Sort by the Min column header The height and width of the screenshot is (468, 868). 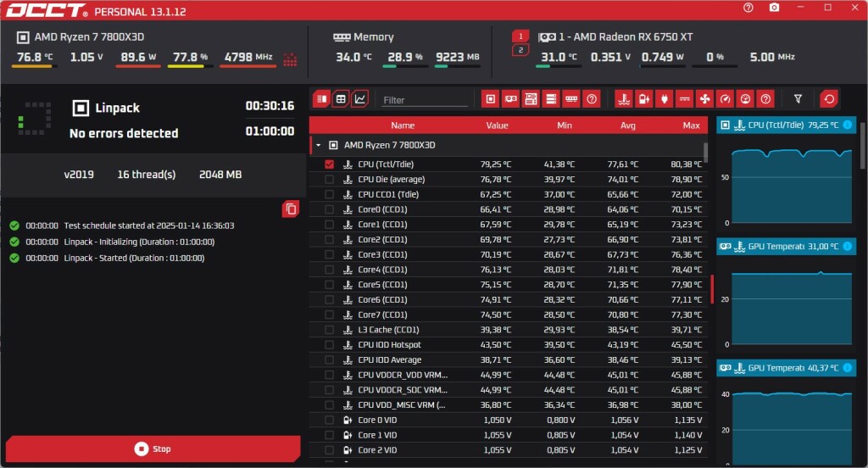[x=564, y=125]
